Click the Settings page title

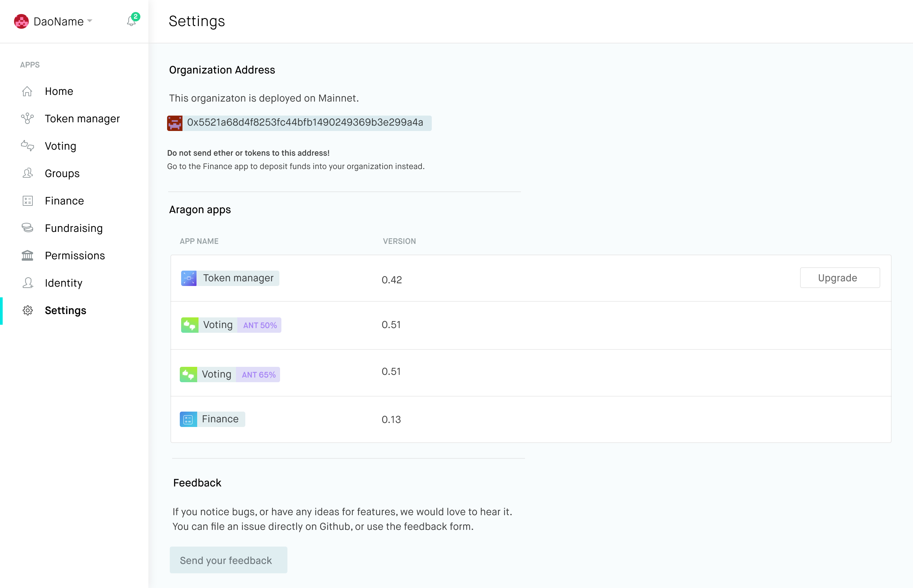click(197, 21)
